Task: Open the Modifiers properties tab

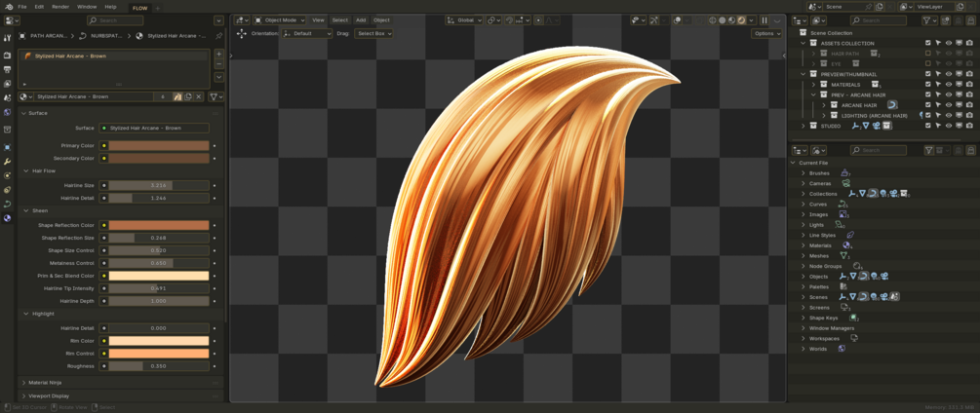Action: [x=8, y=161]
